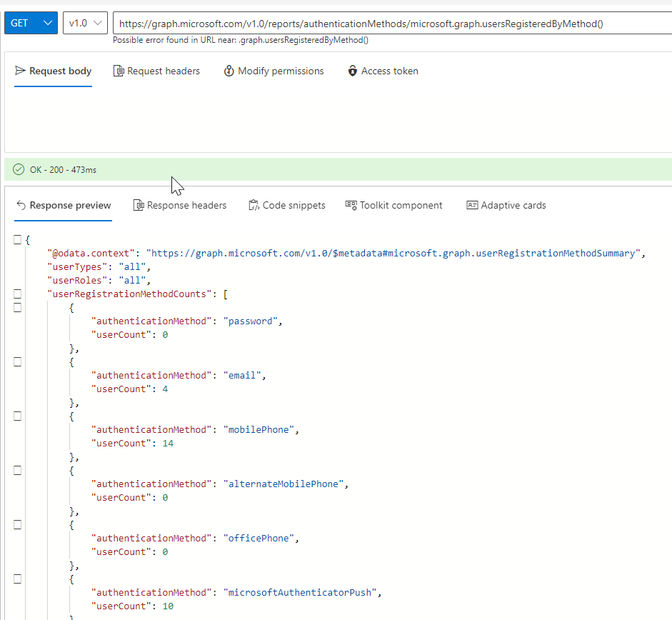Click the "OK - 200 - 473ms" status text
672x620 pixels.
tap(63, 170)
